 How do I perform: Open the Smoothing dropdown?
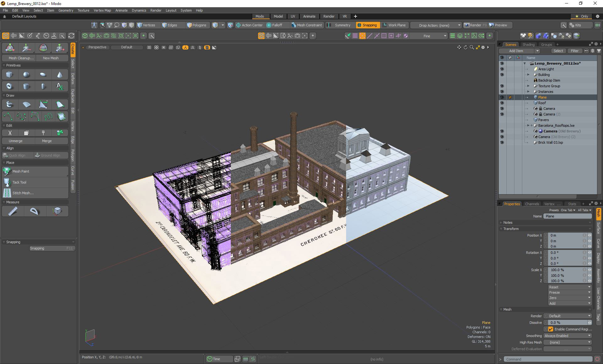(568, 336)
